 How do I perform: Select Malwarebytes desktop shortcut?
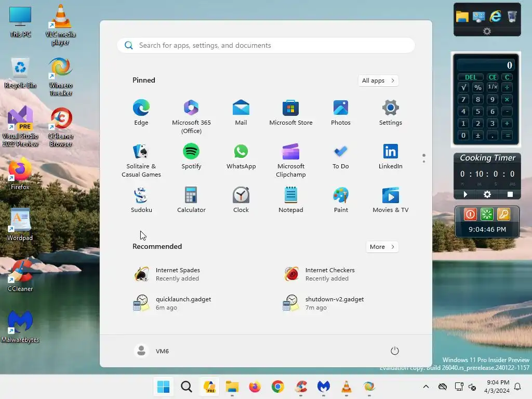pyautogui.click(x=20, y=327)
